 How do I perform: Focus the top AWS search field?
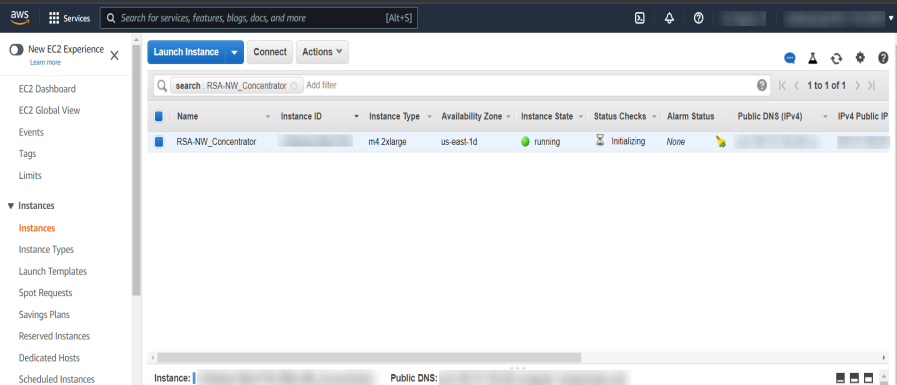(x=259, y=18)
